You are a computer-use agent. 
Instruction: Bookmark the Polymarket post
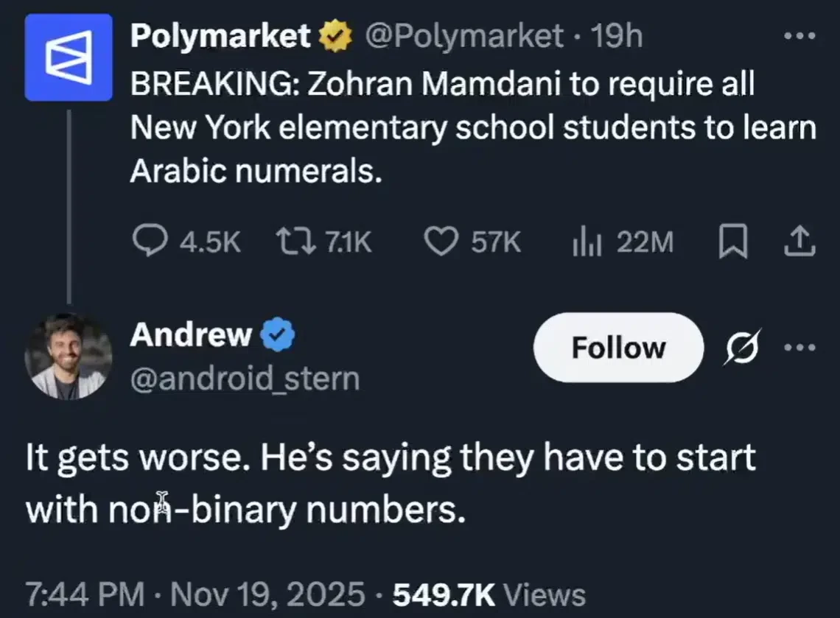[732, 242]
